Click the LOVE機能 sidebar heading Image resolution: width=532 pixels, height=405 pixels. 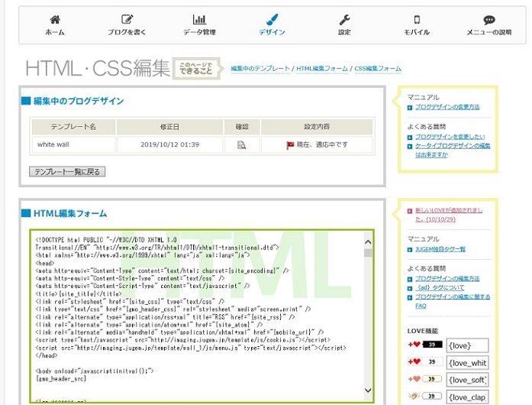(422, 331)
